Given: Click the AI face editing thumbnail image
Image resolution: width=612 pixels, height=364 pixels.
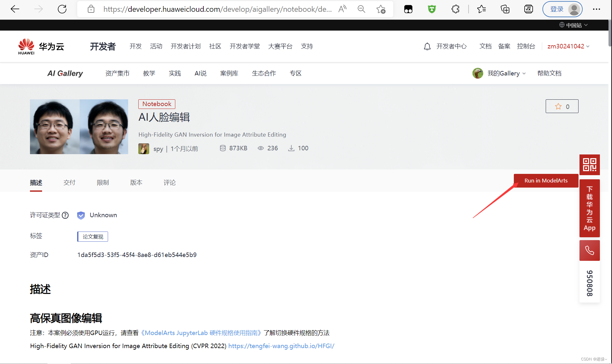Looking at the screenshot, I should 79,127.
